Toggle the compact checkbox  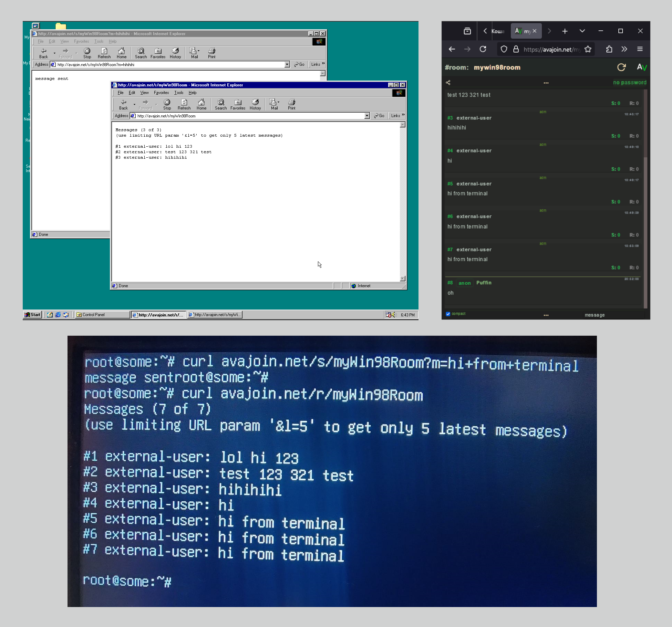(448, 314)
